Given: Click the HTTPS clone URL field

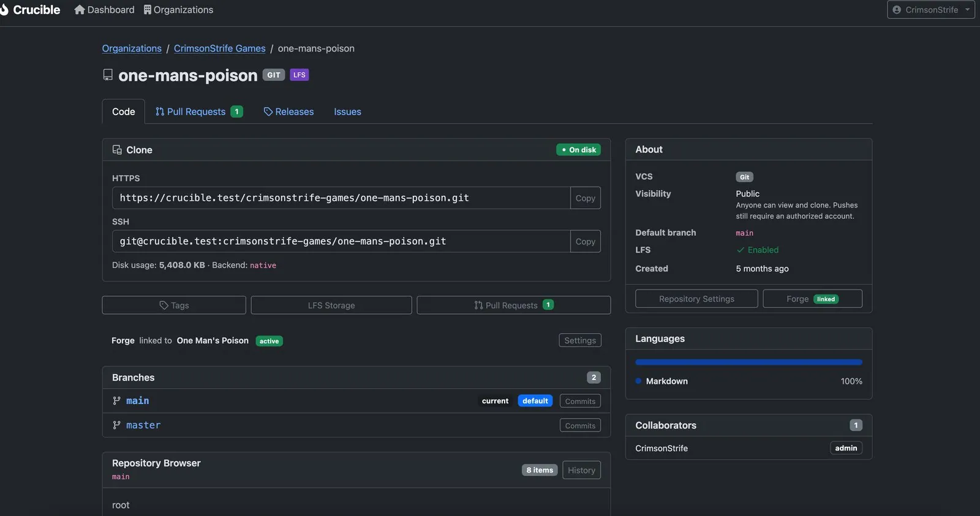Looking at the screenshot, I should (x=341, y=198).
